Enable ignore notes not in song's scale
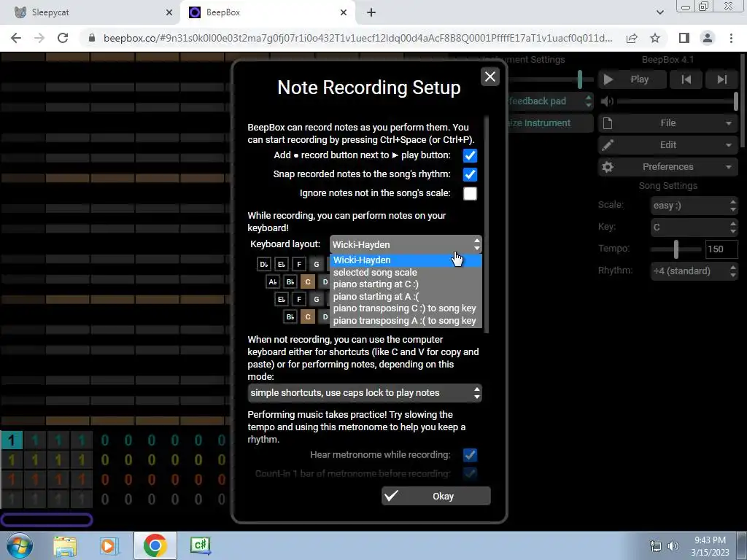 tap(470, 193)
